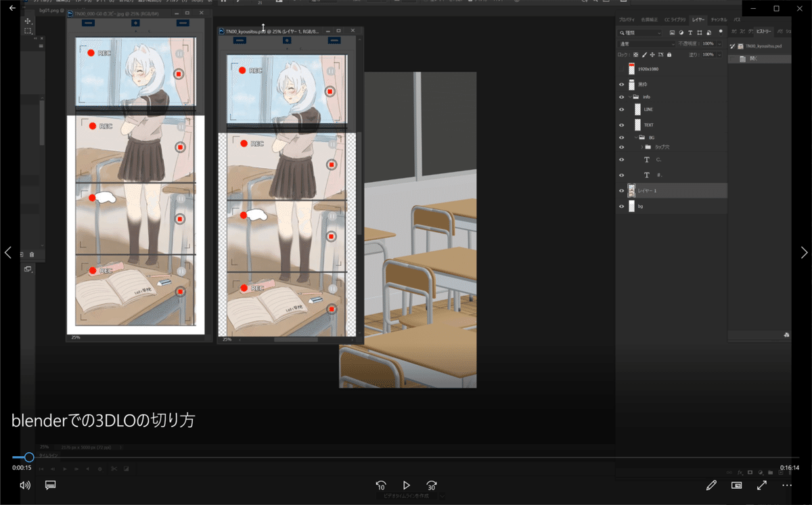Image resolution: width=812 pixels, height=505 pixels.
Task: Open the volume control speaker icon
Action: pos(25,485)
